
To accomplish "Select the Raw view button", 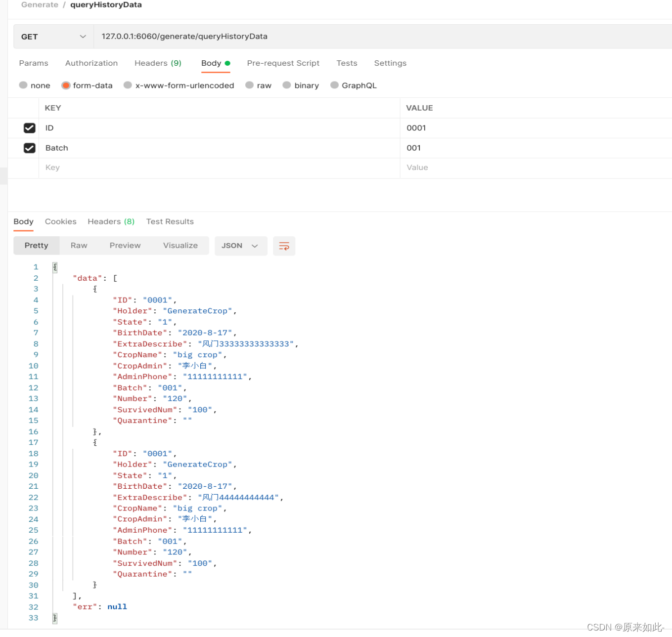I will click(x=79, y=246).
